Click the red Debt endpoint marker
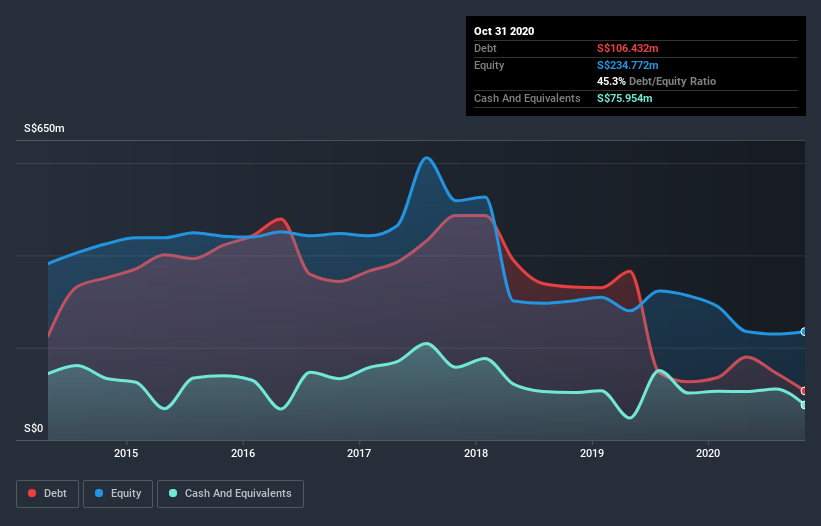Screen dimensions: 821x526 click(x=804, y=391)
